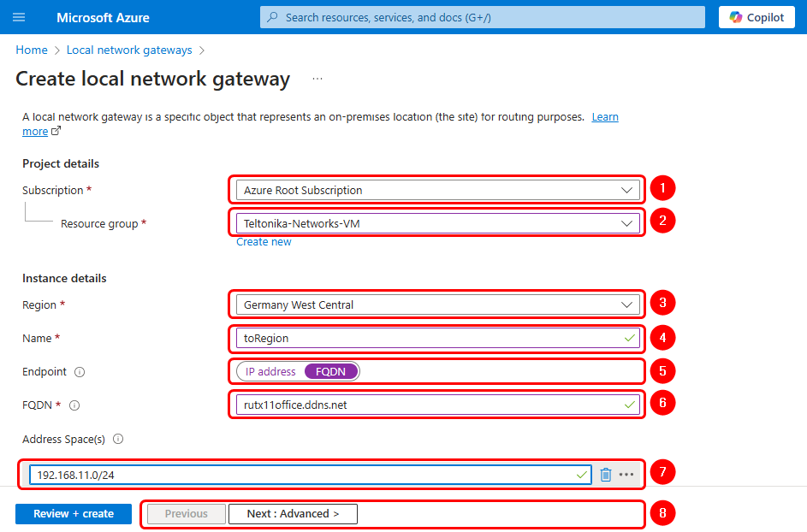Open more options for address space row
The height and width of the screenshot is (532, 807).
(627, 475)
